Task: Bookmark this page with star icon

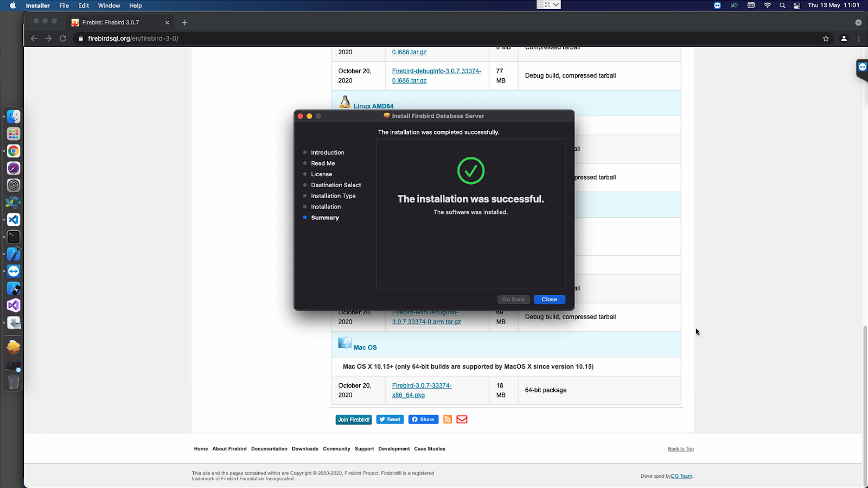Action: click(826, 39)
